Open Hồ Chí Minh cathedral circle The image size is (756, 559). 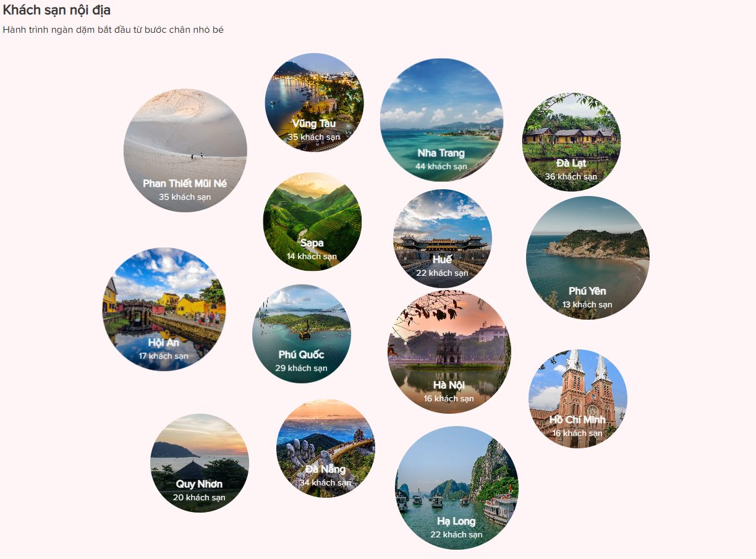click(578, 399)
